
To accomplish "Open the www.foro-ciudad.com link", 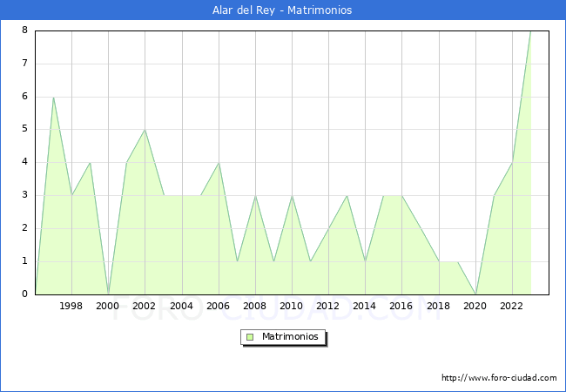I will click(499, 378).
